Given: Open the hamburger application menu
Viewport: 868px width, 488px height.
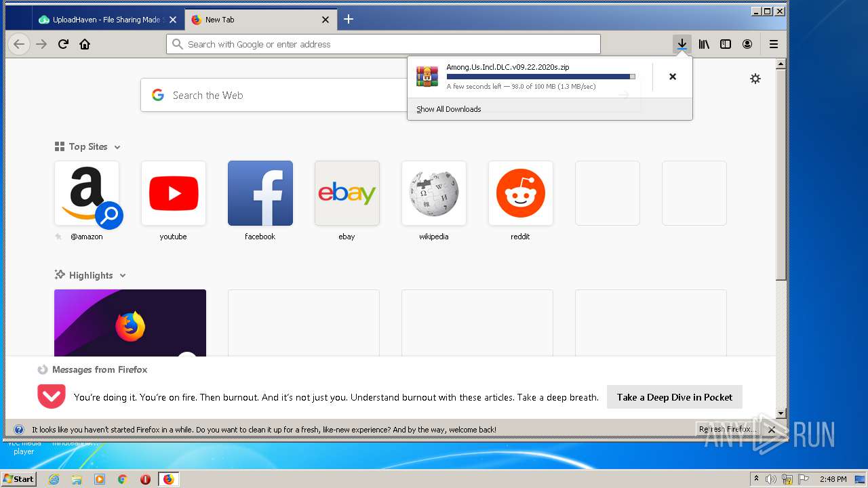Looking at the screenshot, I should tap(774, 44).
